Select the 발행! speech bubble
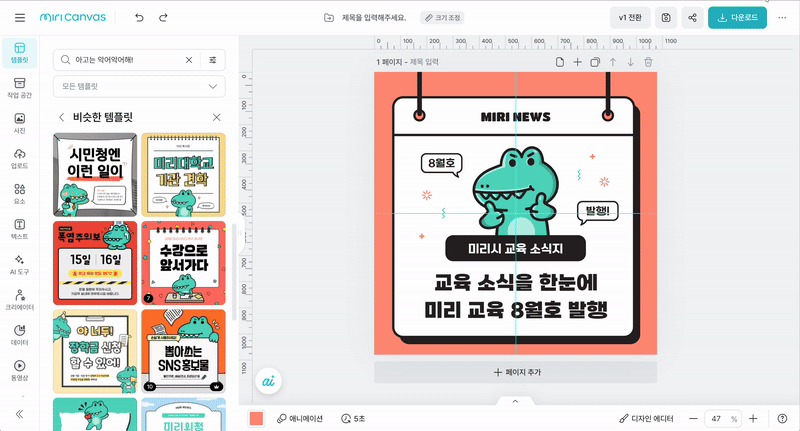800x431 pixels. click(x=597, y=212)
